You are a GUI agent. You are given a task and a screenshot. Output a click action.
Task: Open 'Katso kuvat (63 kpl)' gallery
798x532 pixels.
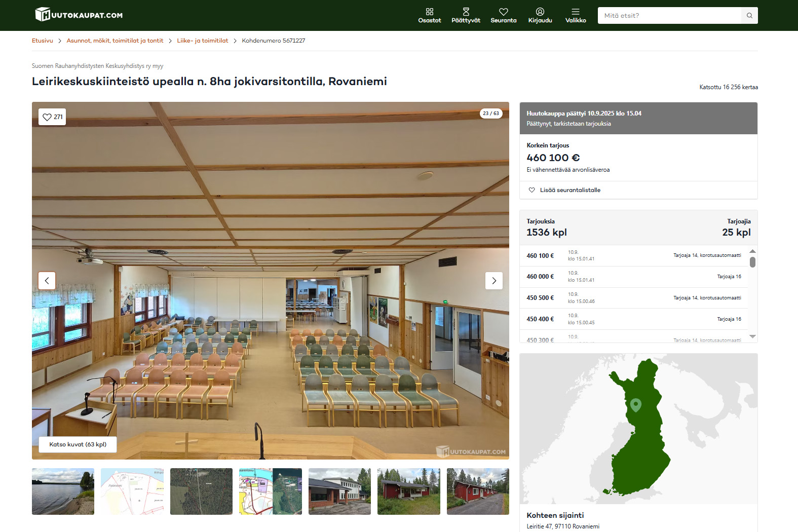(78, 444)
